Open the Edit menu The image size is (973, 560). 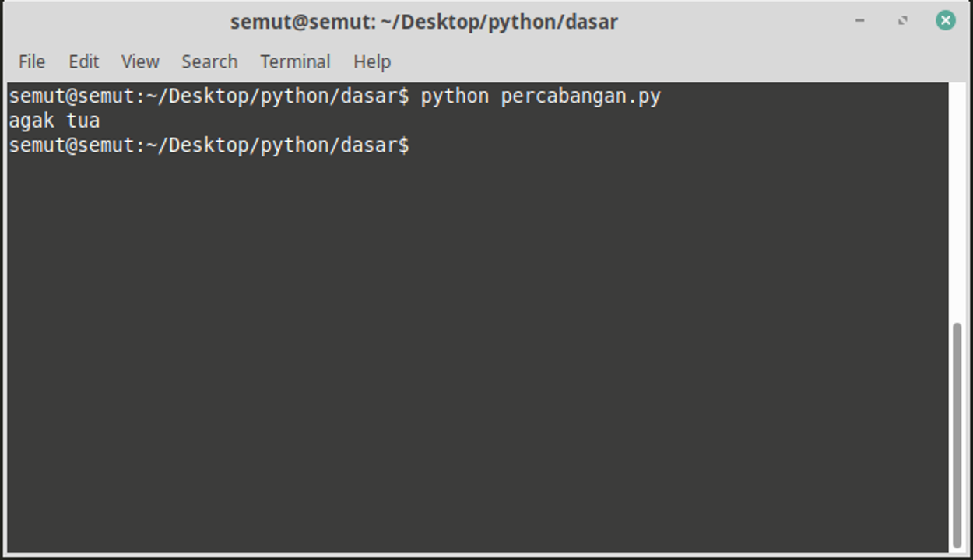pos(83,61)
